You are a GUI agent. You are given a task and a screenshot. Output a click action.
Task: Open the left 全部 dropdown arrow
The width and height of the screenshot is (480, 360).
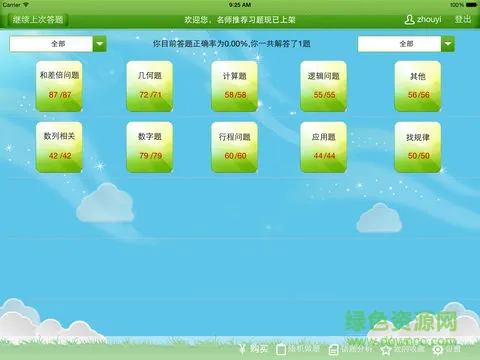coord(99,44)
